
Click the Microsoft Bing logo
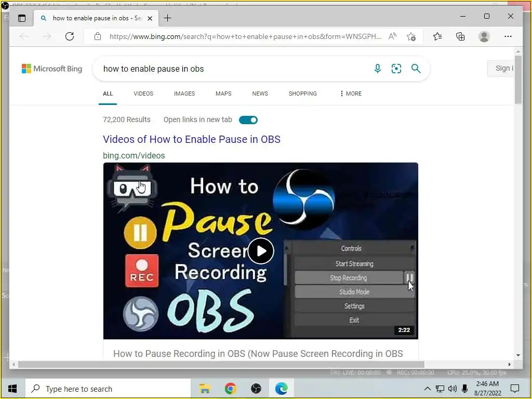pyautogui.click(x=52, y=69)
